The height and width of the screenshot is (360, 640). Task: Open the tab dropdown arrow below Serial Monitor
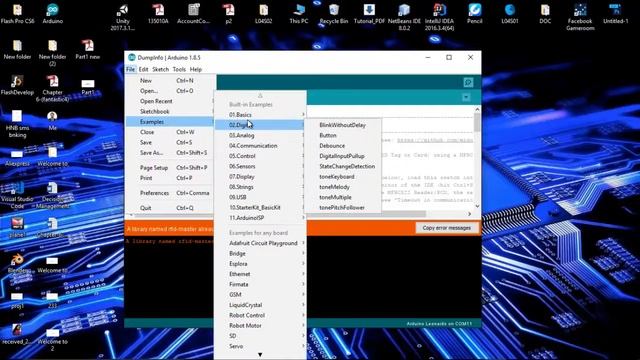coord(466,98)
